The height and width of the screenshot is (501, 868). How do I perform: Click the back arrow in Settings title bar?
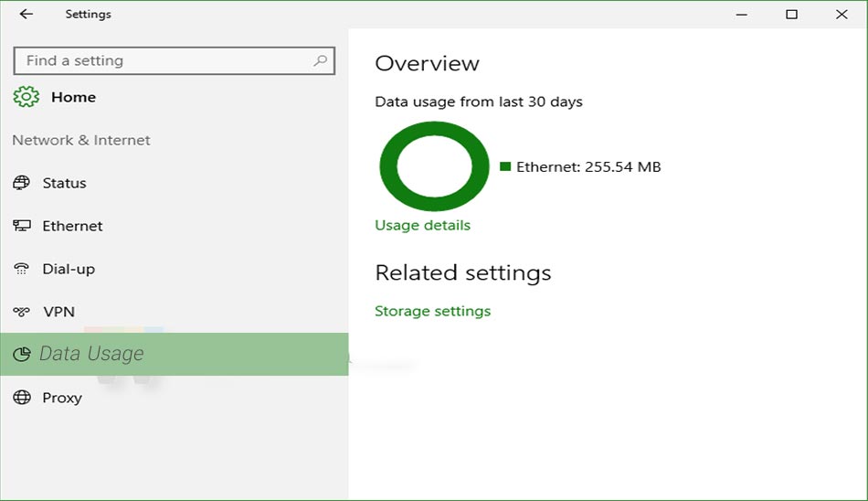tap(26, 14)
